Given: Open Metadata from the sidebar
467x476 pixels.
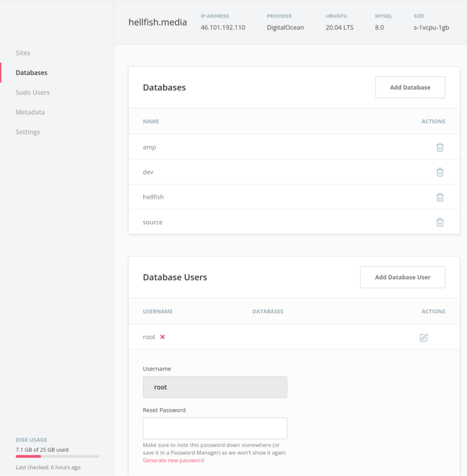Looking at the screenshot, I should coord(30,112).
